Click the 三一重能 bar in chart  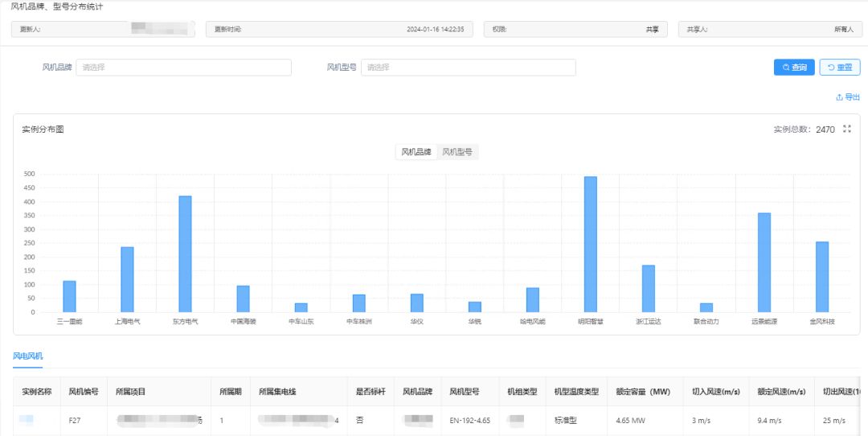coord(69,296)
